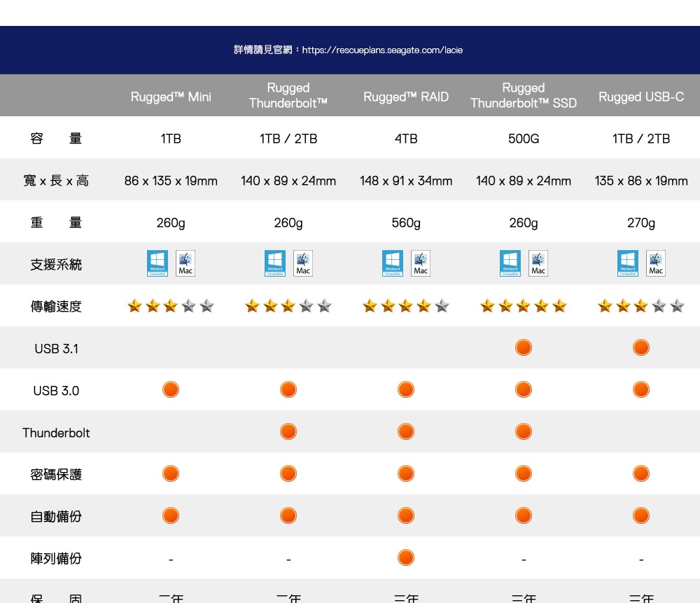This screenshot has height=603, width=700.
Task: Select the "560g" weight cell
Action: click(x=406, y=223)
